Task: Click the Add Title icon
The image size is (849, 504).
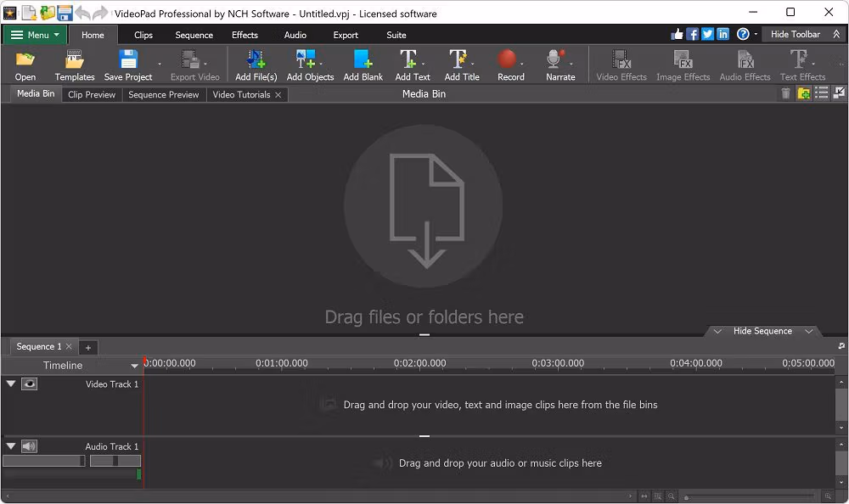Action: tap(458, 59)
